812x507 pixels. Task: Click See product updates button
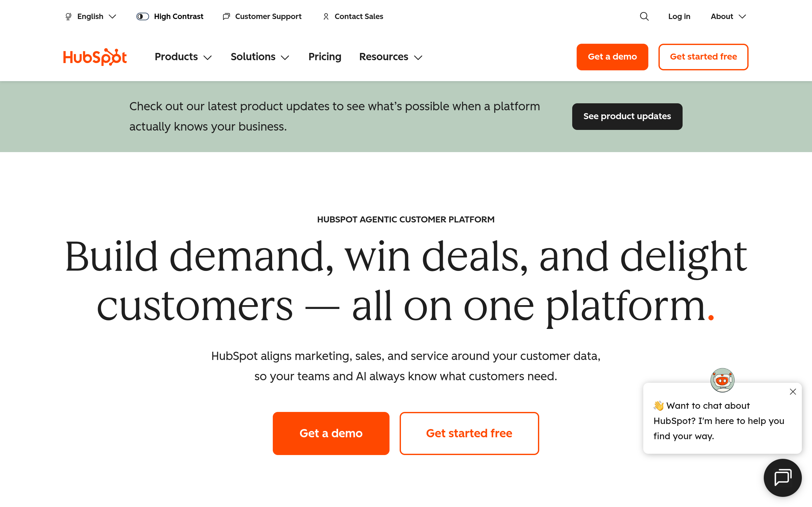click(627, 116)
